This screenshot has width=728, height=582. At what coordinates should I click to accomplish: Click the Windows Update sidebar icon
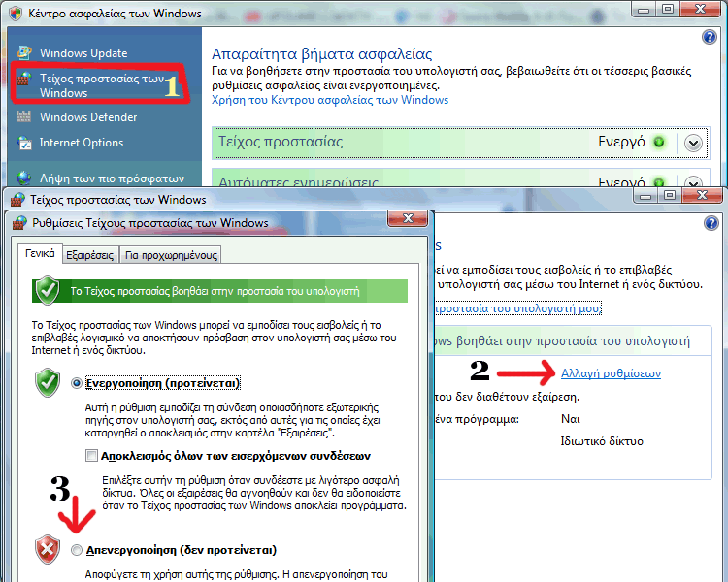tap(23, 52)
